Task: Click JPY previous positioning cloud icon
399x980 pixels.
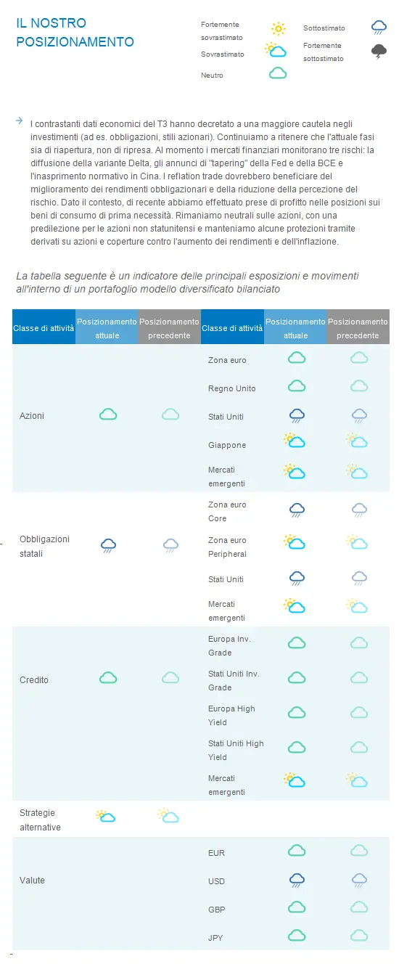Action: (359, 935)
